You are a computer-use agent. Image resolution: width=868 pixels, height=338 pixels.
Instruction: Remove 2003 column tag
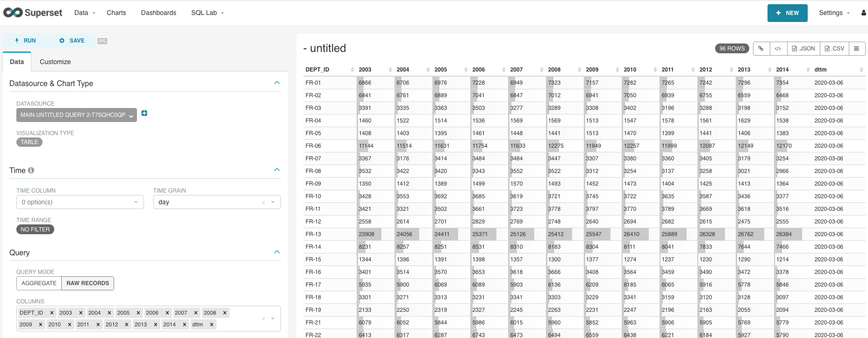point(80,313)
